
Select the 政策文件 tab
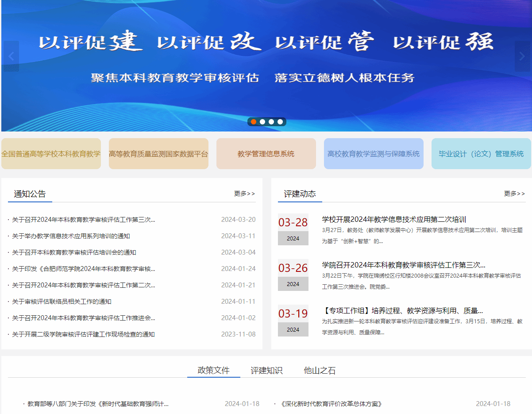click(x=213, y=371)
